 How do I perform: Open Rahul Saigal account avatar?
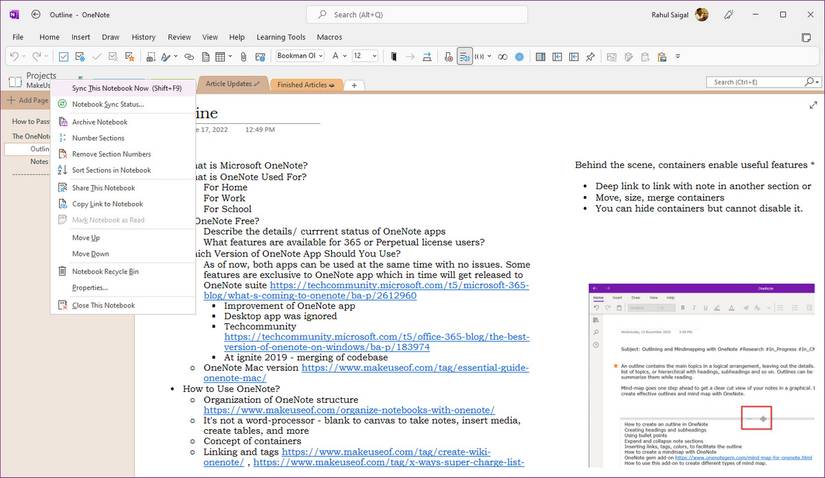[x=701, y=15]
